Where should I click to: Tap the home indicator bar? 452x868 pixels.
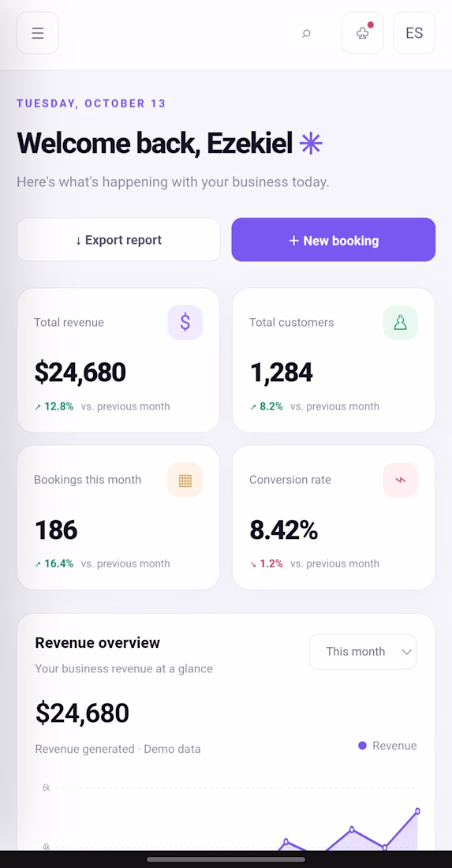click(x=226, y=859)
